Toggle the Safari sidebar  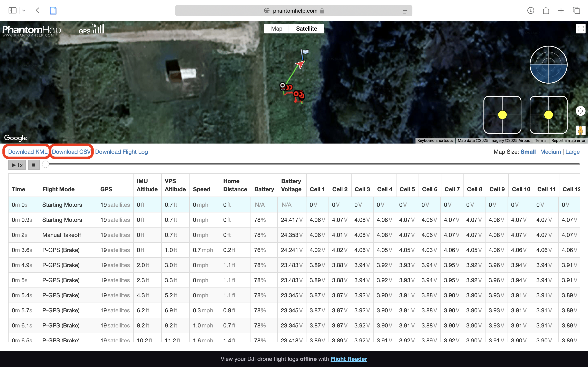pos(12,10)
